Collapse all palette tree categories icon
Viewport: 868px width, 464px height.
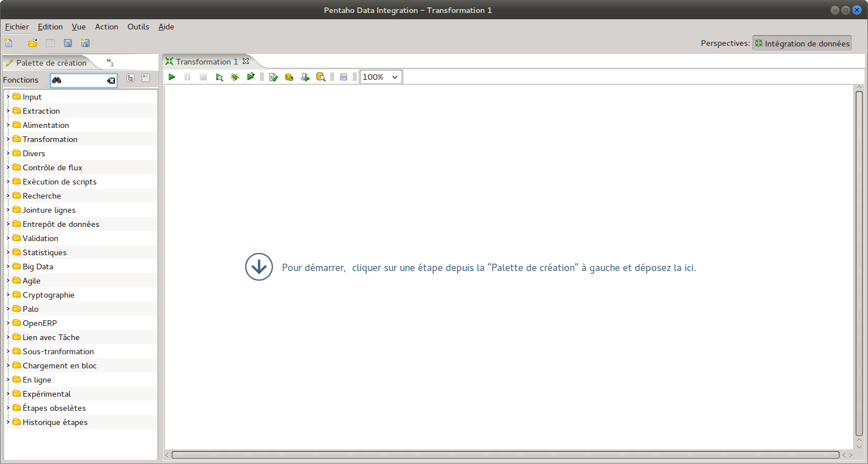(x=146, y=78)
